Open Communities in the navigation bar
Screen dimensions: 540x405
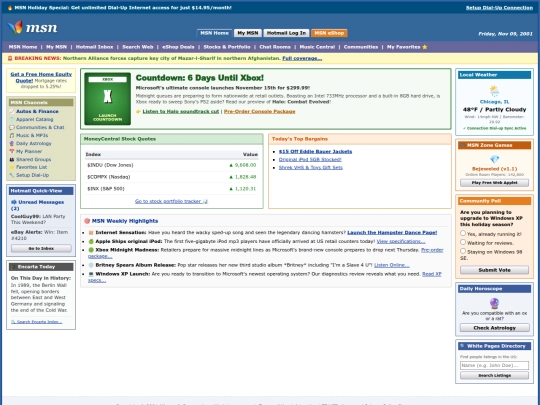[361, 47]
